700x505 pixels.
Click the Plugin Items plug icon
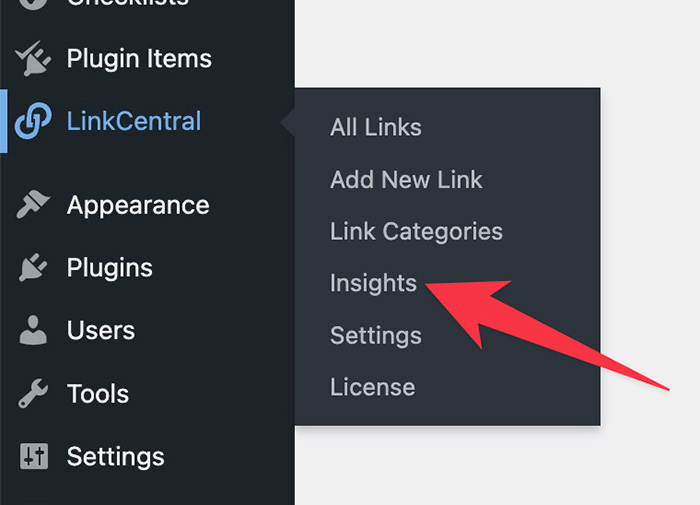33,59
